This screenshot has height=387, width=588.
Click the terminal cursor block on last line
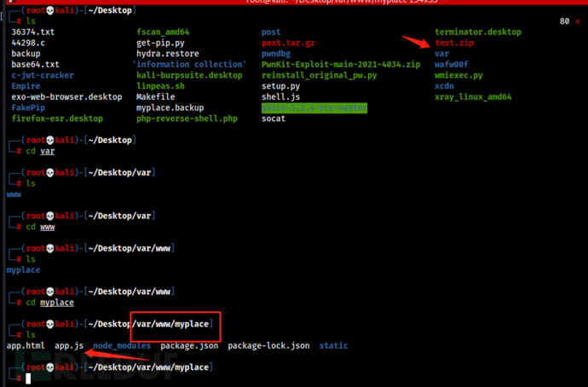29,378
